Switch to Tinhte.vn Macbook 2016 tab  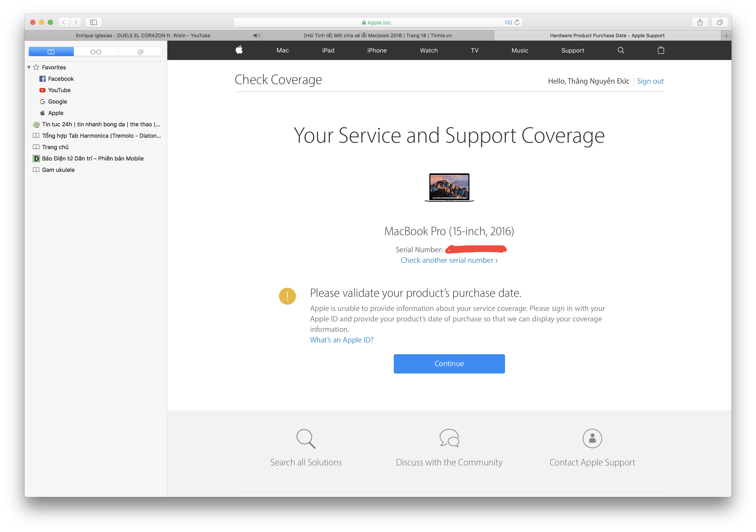(x=378, y=35)
